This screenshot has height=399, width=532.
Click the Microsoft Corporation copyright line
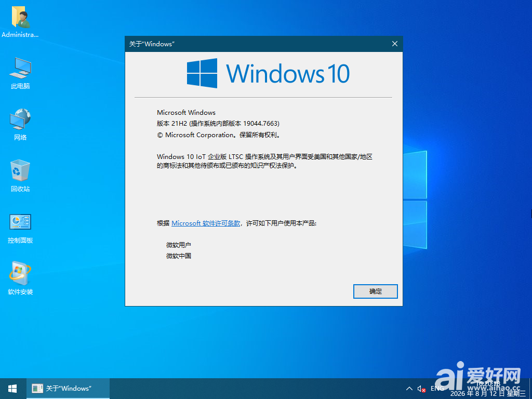pyautogui.click(x=219, y=135)
